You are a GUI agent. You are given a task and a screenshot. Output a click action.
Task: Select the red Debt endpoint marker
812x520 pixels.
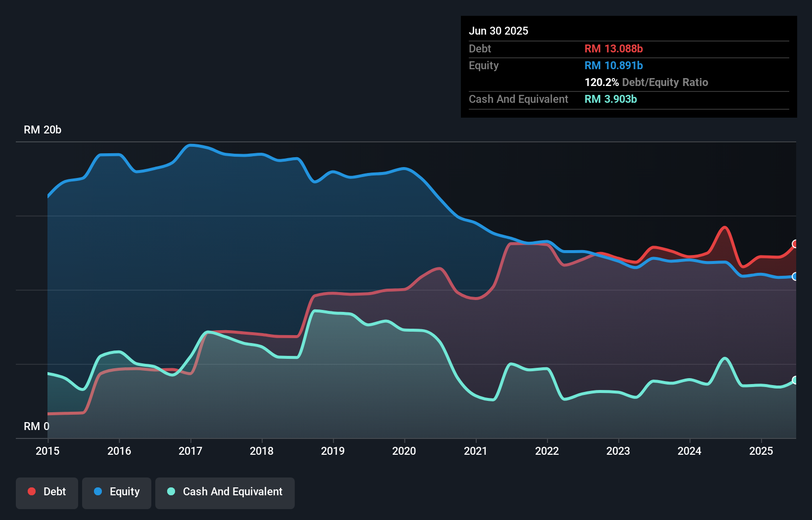click(795, 244)
